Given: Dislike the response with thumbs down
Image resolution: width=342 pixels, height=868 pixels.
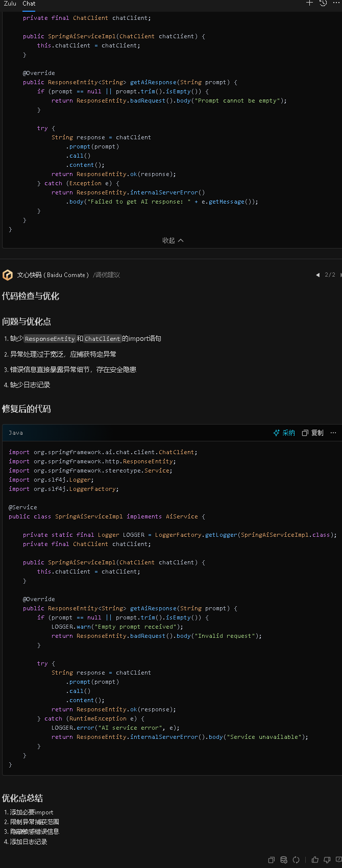Looking at the screenshot, I should coord(327,860).
